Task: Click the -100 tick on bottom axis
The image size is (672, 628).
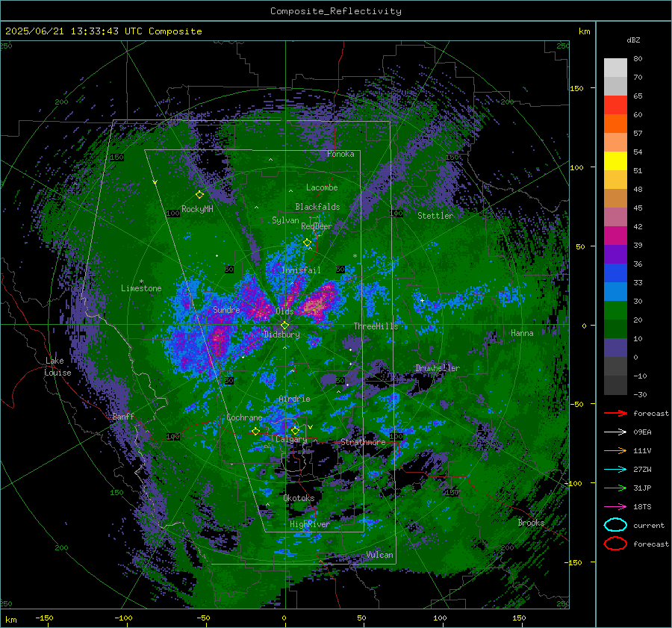Action: pyautogui.click(x=123, y=618)
